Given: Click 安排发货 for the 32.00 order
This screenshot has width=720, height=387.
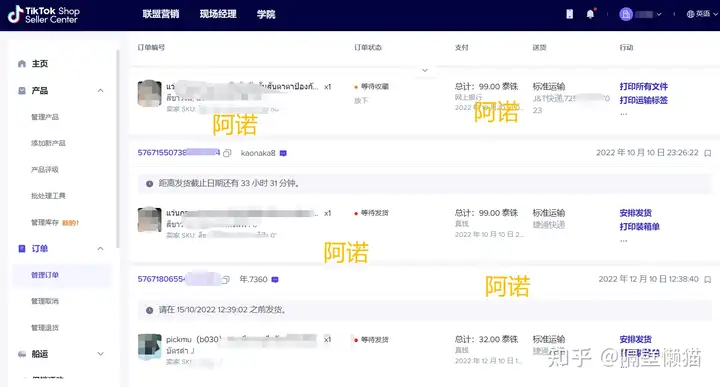Looking at the screenshot, I should [x=636, y=339].
